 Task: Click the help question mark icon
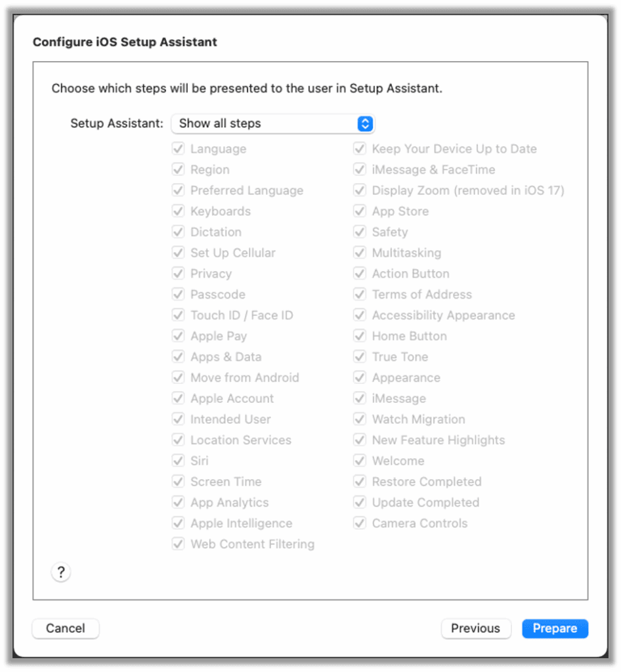[61, 572]
